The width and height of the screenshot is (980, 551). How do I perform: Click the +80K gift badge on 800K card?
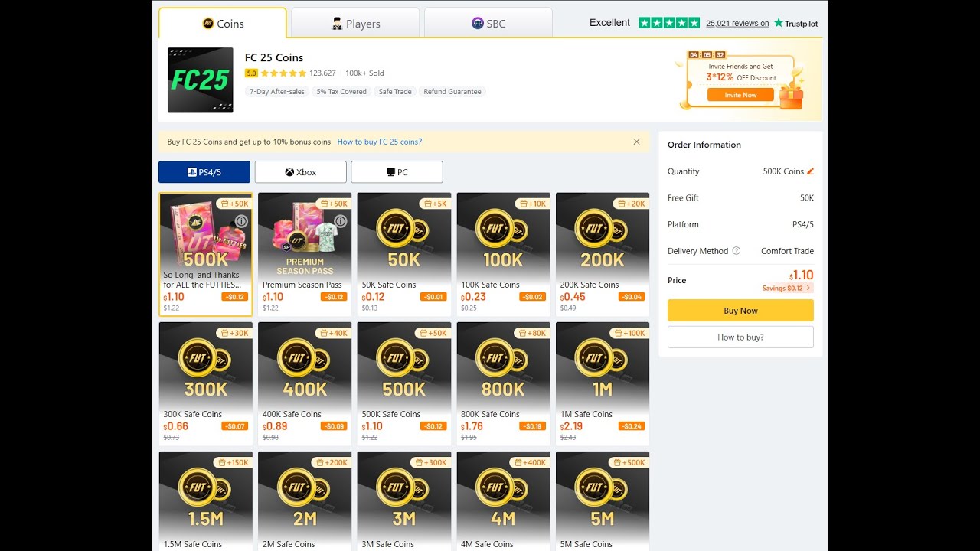coord(532,333)
